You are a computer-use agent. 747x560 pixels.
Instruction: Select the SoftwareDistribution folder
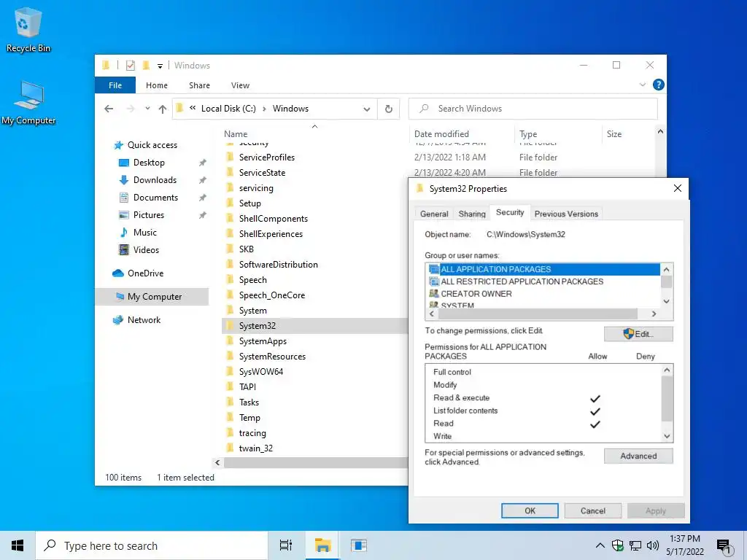click(x=278, y=265)
